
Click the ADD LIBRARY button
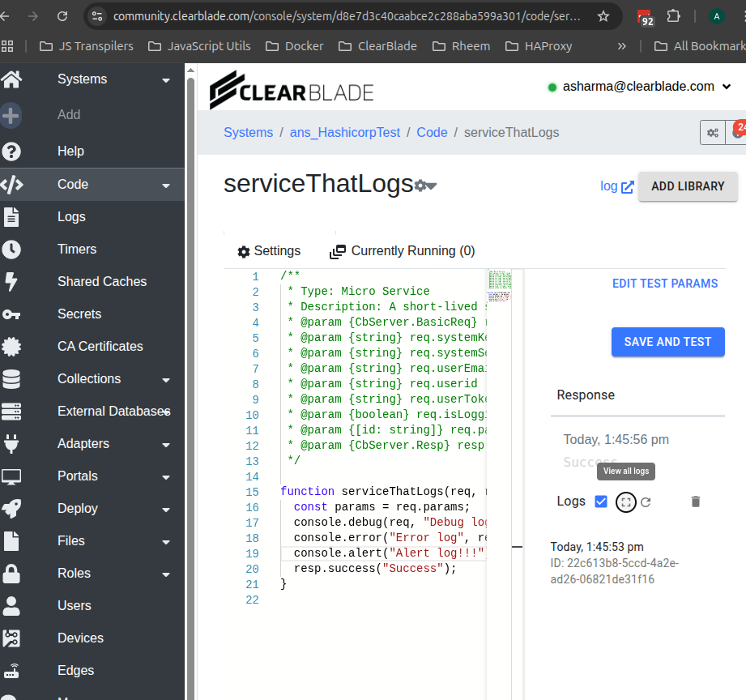(x=688, y=186)
